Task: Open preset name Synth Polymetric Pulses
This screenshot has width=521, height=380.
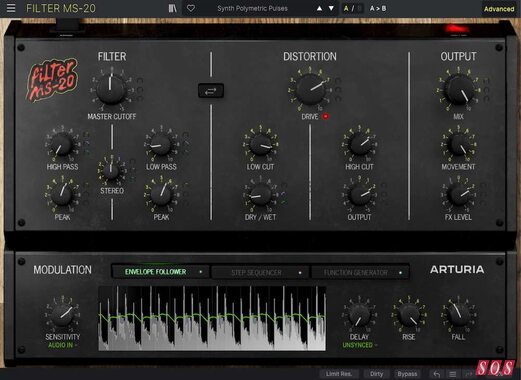Action: [252, 8]
